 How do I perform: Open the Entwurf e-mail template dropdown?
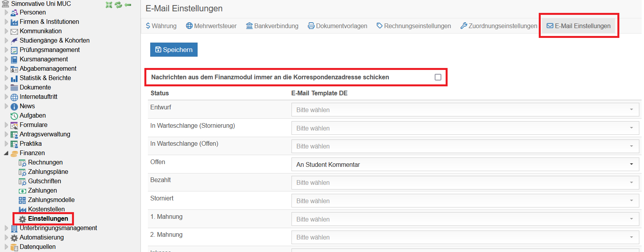(465, 110)
